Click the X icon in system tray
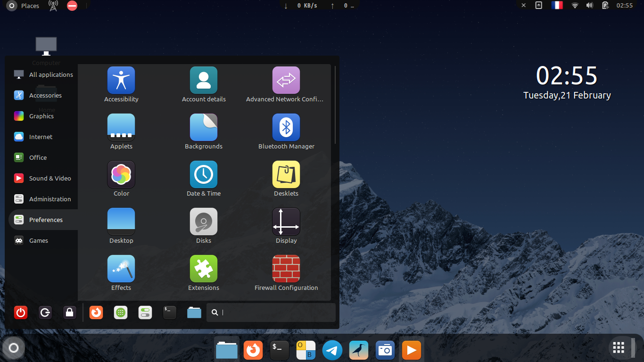This screenshot has width=644, height=362. [x=524, y=6]
